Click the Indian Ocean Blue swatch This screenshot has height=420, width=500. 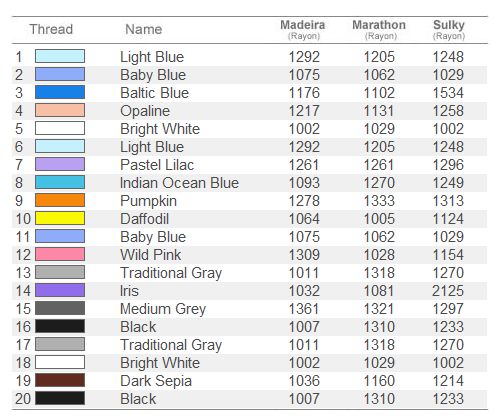pyautogui.click(x=60, y=182)
